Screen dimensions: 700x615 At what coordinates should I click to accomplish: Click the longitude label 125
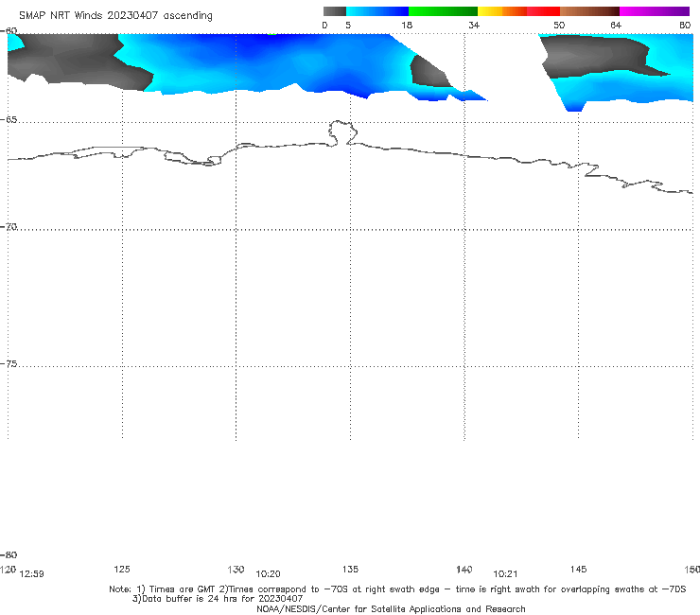pyautogui.click(x=122, y=569)
